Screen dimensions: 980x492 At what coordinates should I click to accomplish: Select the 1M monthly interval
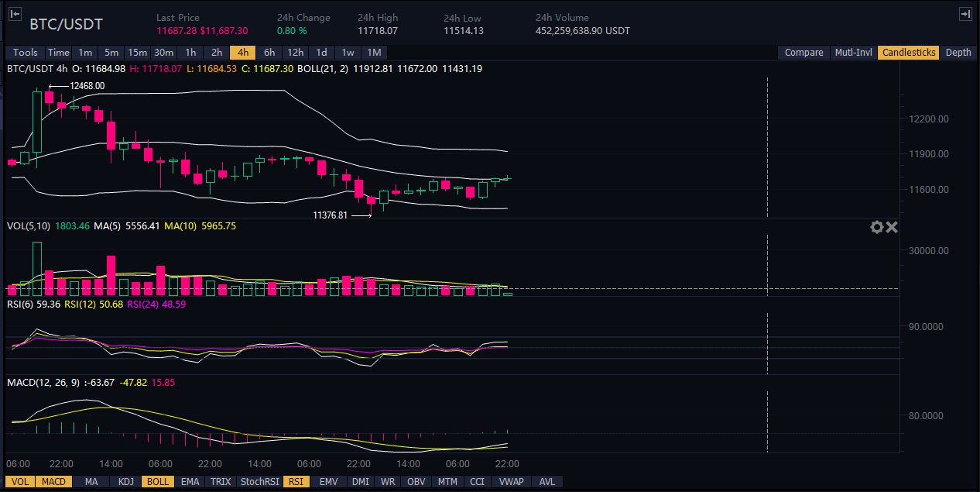tap(374, 53)
